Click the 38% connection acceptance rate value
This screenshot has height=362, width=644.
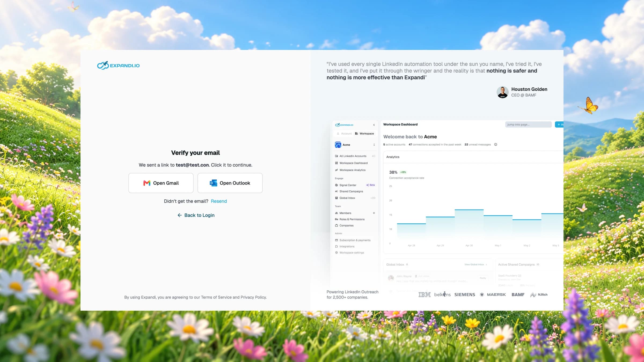393,172
